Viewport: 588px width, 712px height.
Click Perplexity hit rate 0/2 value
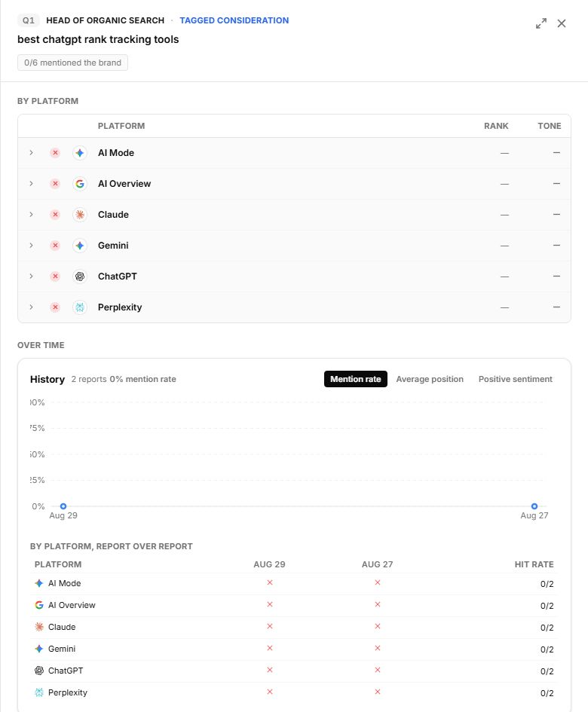[x=547, y=693]
